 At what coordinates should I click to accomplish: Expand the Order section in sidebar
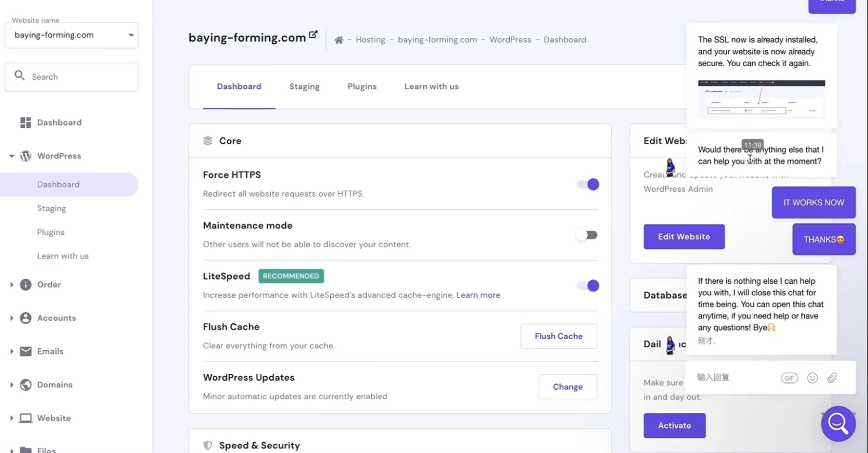point(12,284)
